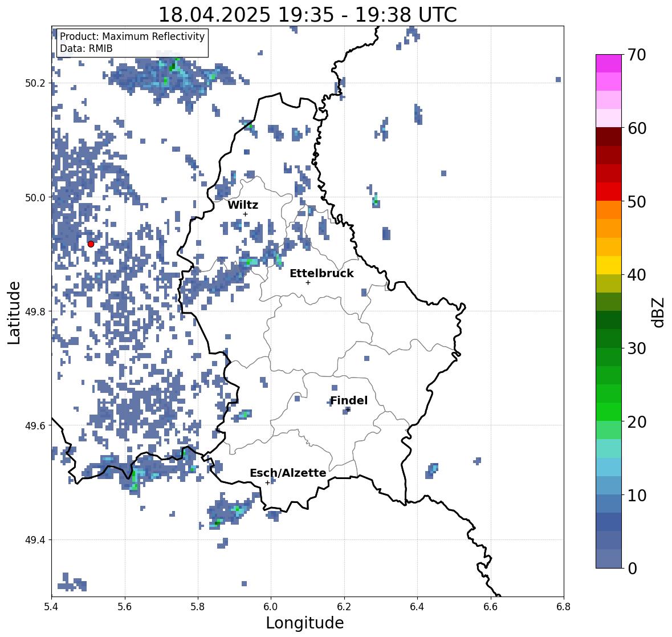This screenshot has height=637, width=672.
Task: Click the plus marker under Esch/Alzette
Action: coord(267,482)
